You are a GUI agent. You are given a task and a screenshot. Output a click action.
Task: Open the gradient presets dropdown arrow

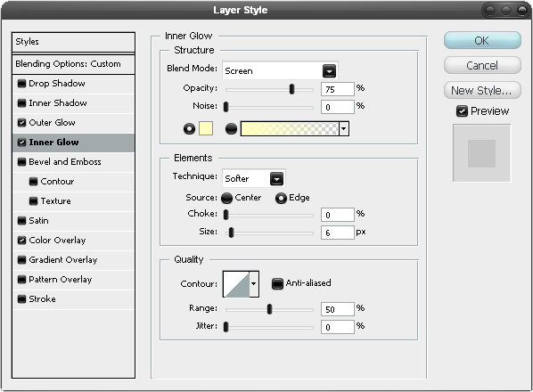[344, 129]
